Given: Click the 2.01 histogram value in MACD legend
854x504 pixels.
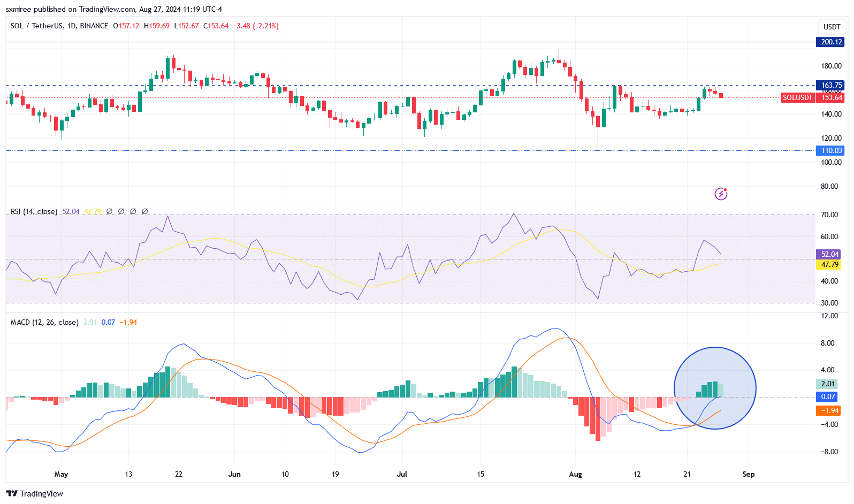Looking at the screenshot, I should coord(90,322).
